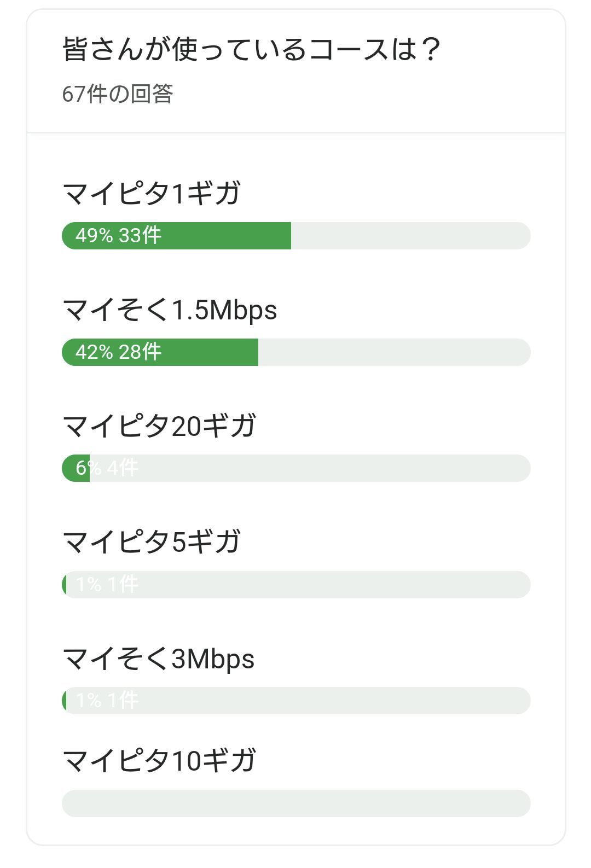Select the マイピタ1ギガ option label
The image size is (591, 868).
tap(152, 194)
